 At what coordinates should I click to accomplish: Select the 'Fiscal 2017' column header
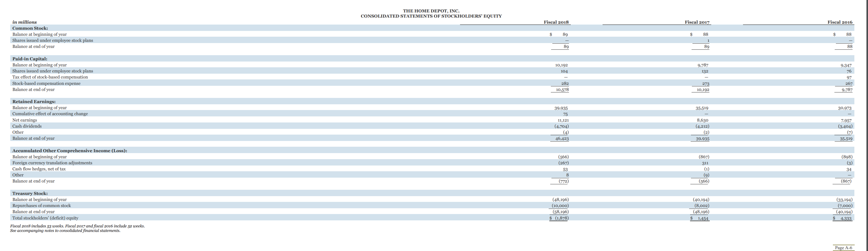click(x=697, y=22)
